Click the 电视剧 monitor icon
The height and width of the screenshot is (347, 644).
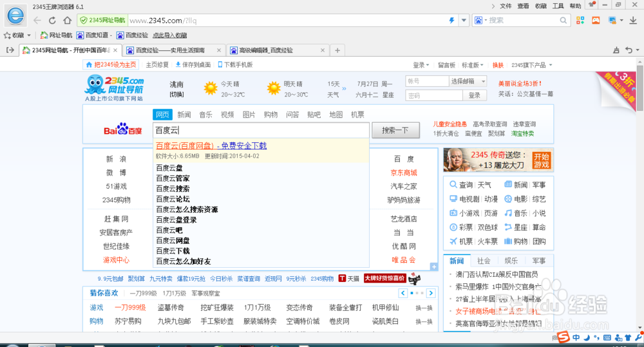pyautogui.click(x=453, y=199)
